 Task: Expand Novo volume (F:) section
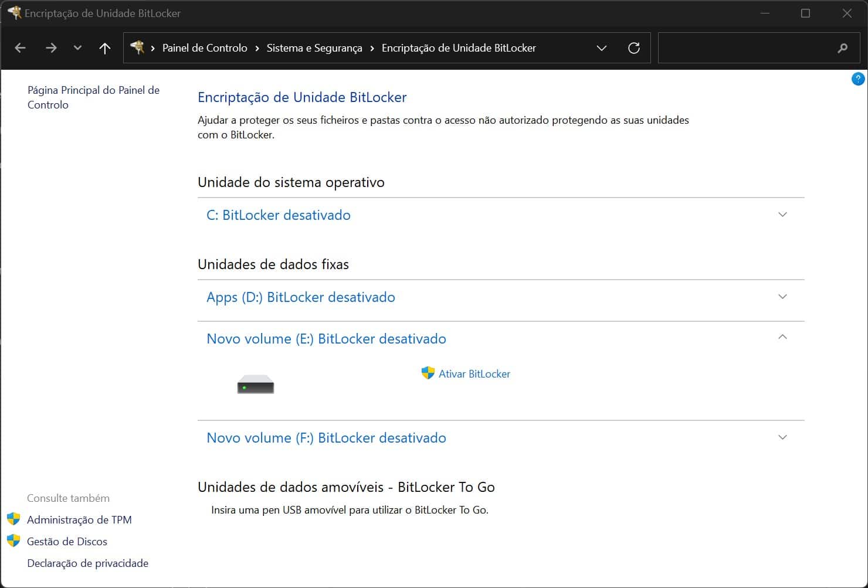(x=782, y=437)
